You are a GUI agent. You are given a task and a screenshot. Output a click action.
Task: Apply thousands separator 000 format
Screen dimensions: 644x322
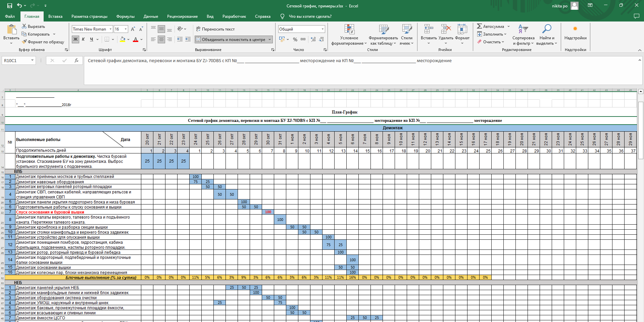click(x=303, y=39)
